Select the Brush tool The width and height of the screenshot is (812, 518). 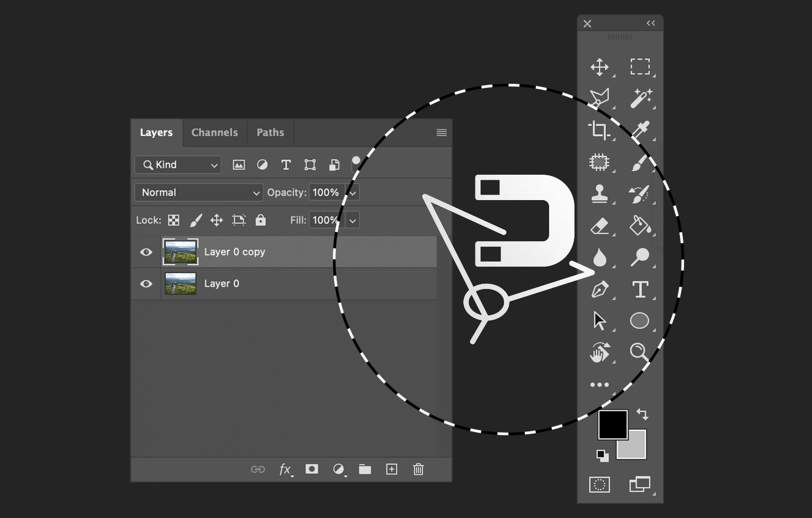click(x=640, y=163)
